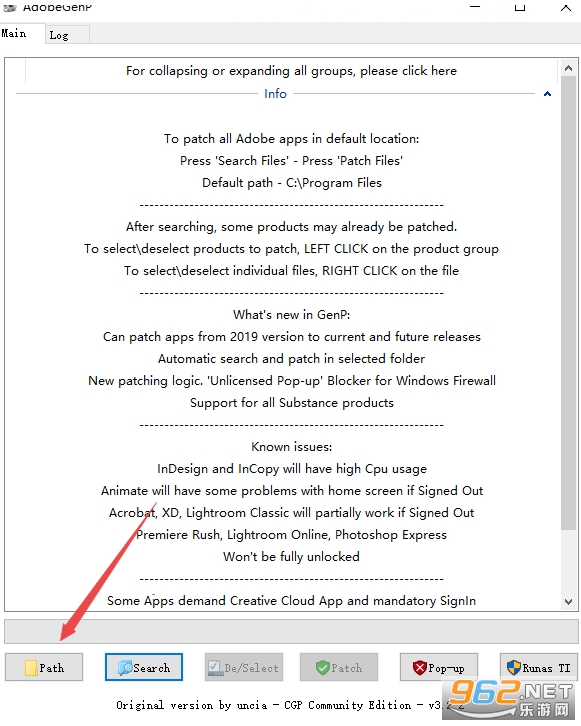Click "Press 'Search Files' - Press 'Patch Files'" text
Screen dimensions: 581x726
[x=291, y=161]
